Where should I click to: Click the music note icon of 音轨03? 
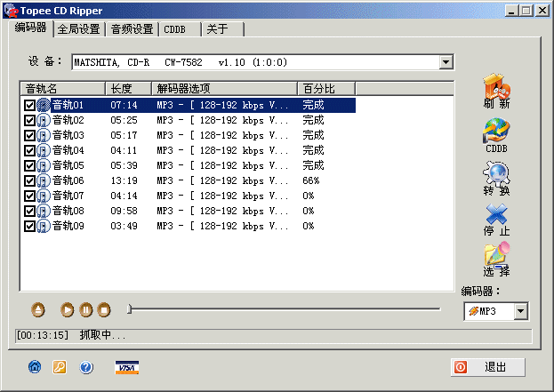[x=44, y=136]
